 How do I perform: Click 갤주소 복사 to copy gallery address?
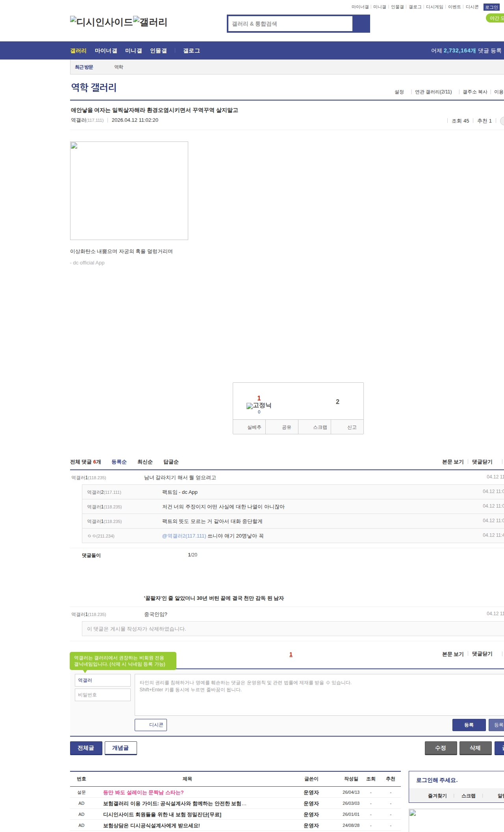point(475,92)
